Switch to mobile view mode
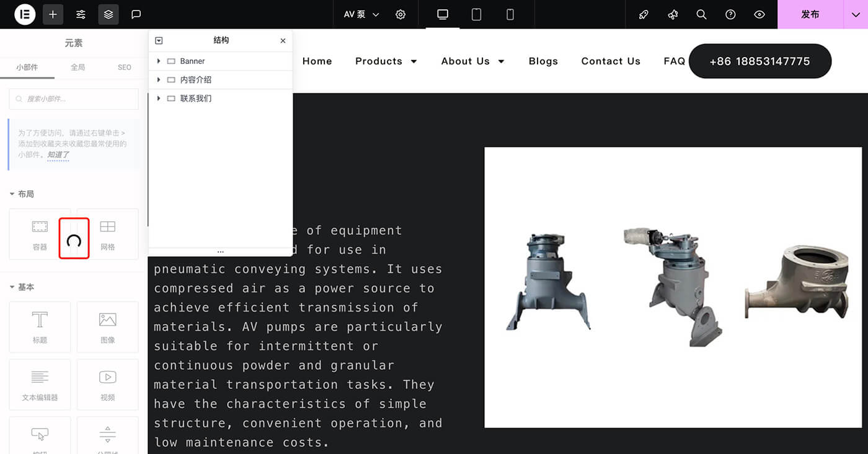 (x=510, y=14)
